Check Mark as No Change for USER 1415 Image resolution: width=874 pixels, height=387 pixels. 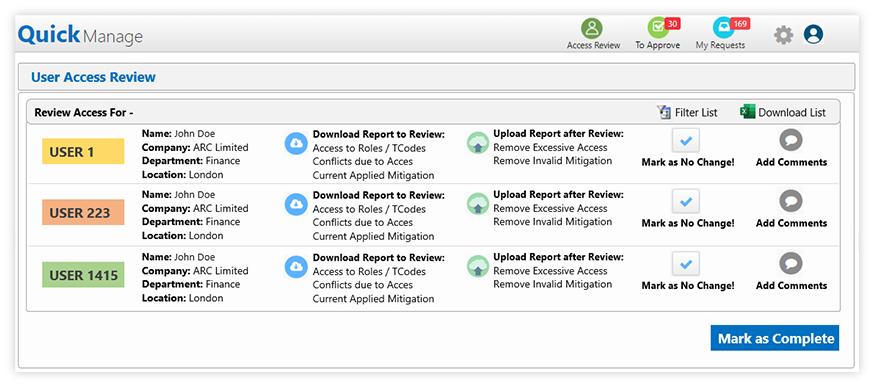[686, 264]
